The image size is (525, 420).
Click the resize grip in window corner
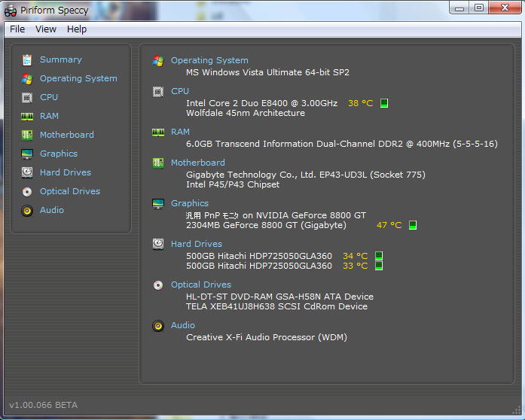[517, 410]
